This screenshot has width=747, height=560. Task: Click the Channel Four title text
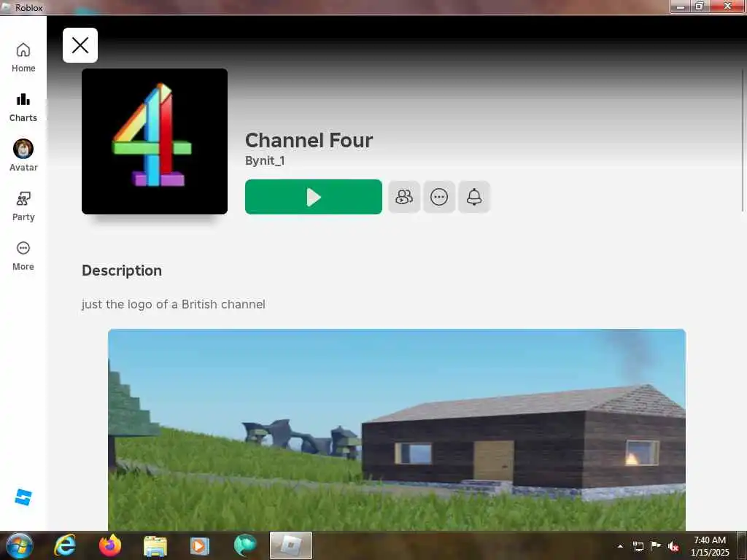tap(309, 141)
